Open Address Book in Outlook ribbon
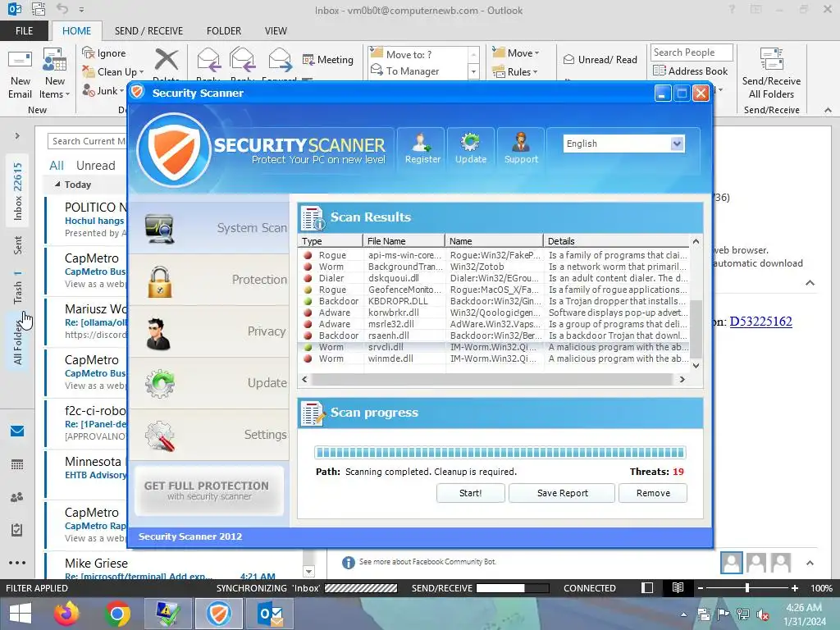This screenshot has width=840, height=630. coord(691,71)
